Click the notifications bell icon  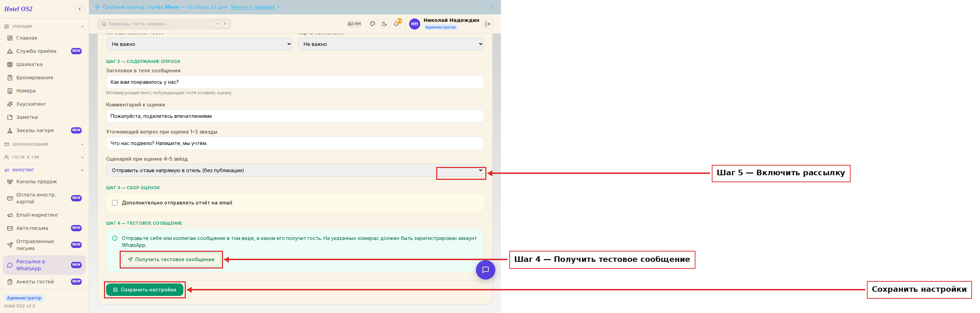(396, 24)
